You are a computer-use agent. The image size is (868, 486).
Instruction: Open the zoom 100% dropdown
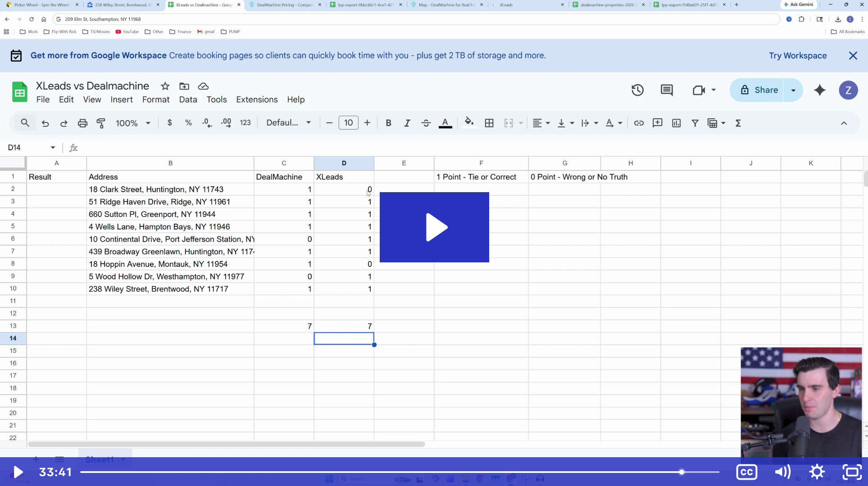point(133,123)
